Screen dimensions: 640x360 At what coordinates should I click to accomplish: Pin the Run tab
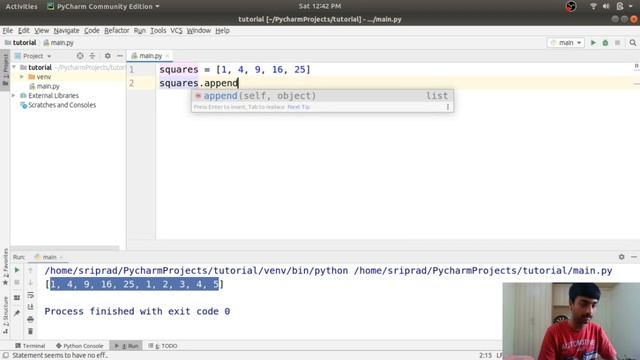click(x=17, y=313)
